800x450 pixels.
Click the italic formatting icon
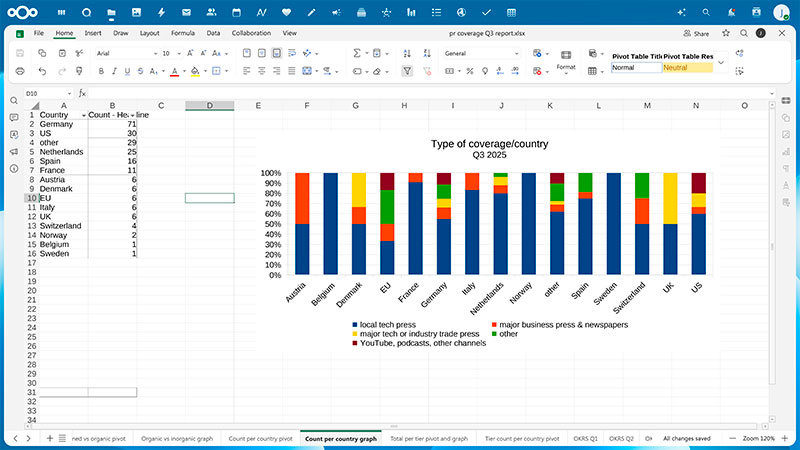114,71
